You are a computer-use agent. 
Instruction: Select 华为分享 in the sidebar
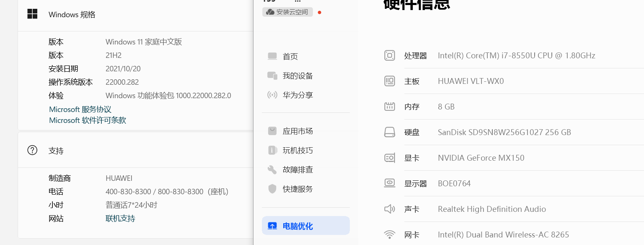[x=306, y=95]
